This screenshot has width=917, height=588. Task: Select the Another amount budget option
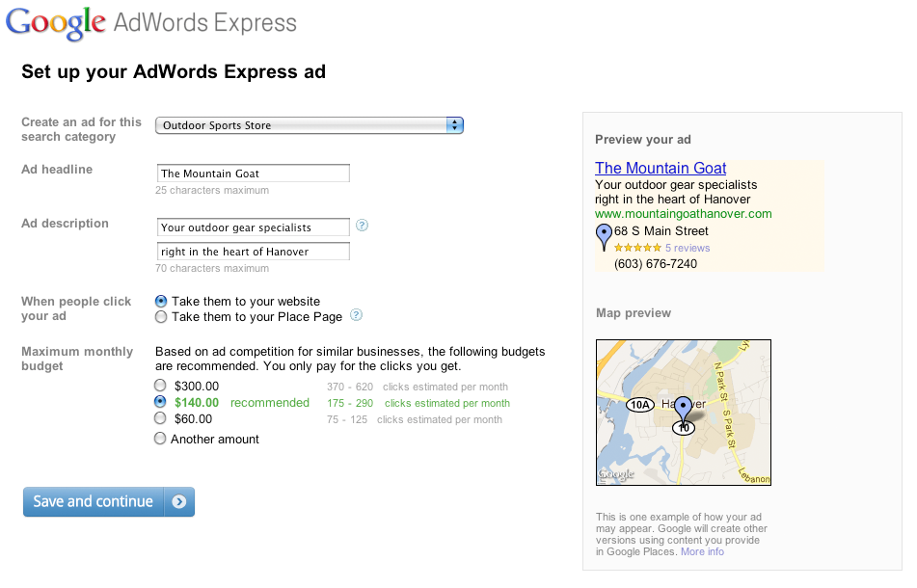point(160,439)
